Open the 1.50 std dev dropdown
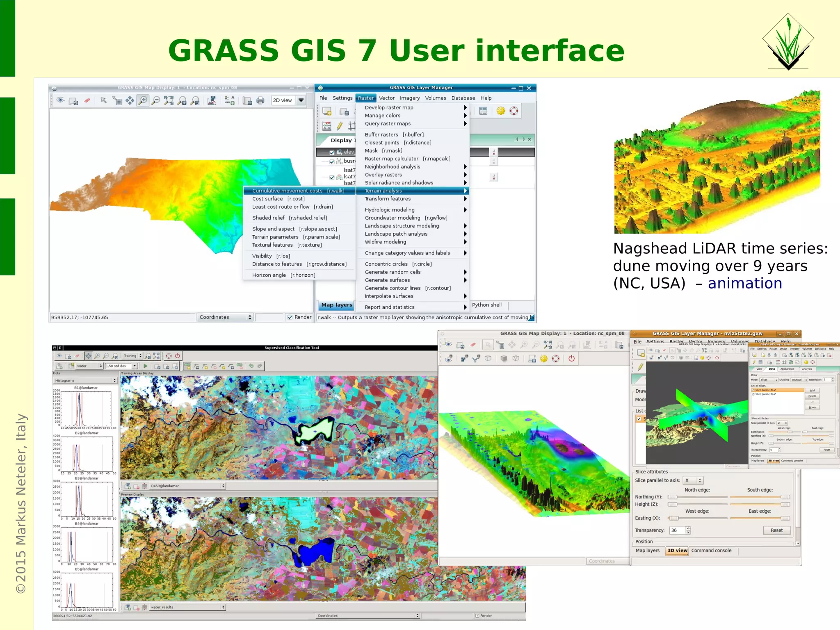Screen dimensions: 840x630 (121, 366)
